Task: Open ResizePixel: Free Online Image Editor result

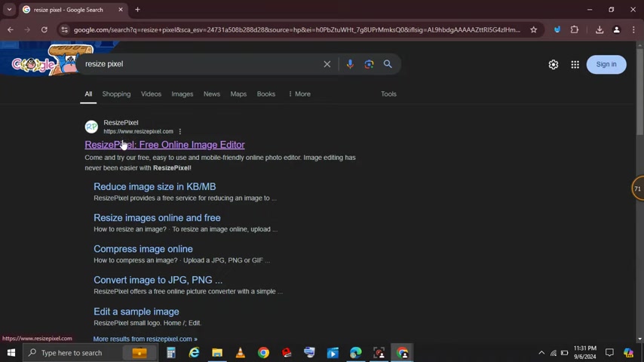Action: (164, 145)
